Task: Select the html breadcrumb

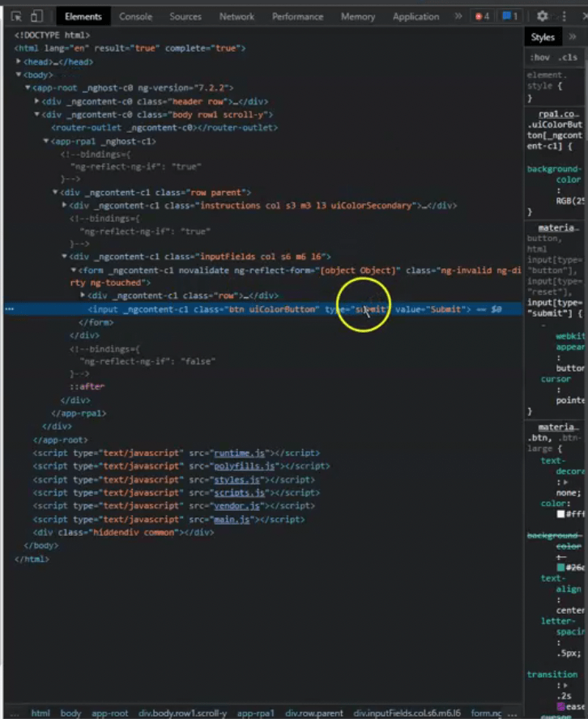Action: (40, 713)
